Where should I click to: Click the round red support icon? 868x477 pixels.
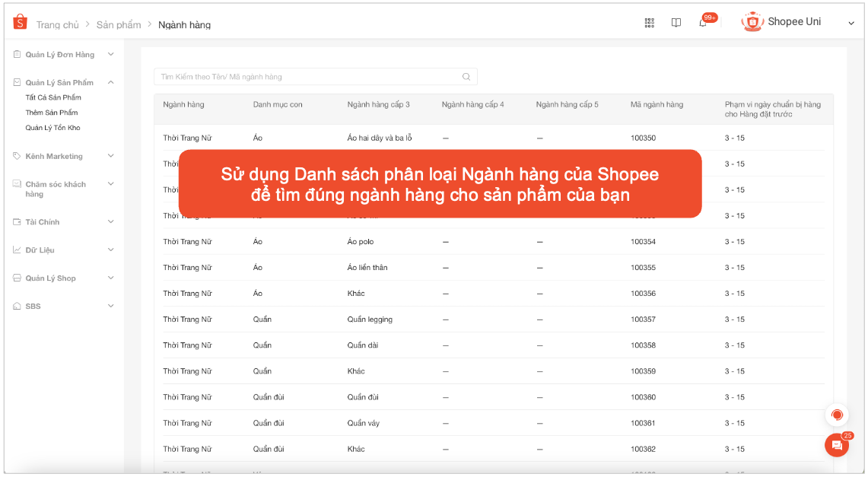pos(837,415)
